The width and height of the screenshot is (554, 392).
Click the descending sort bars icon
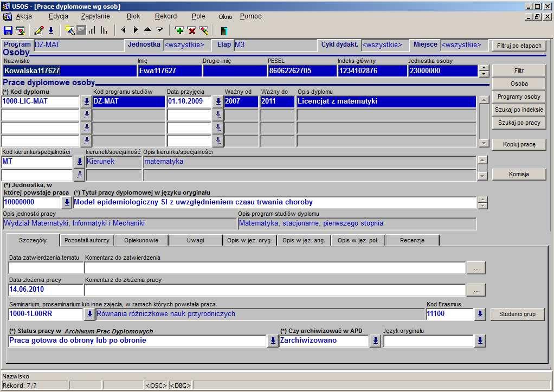[104, 30]
